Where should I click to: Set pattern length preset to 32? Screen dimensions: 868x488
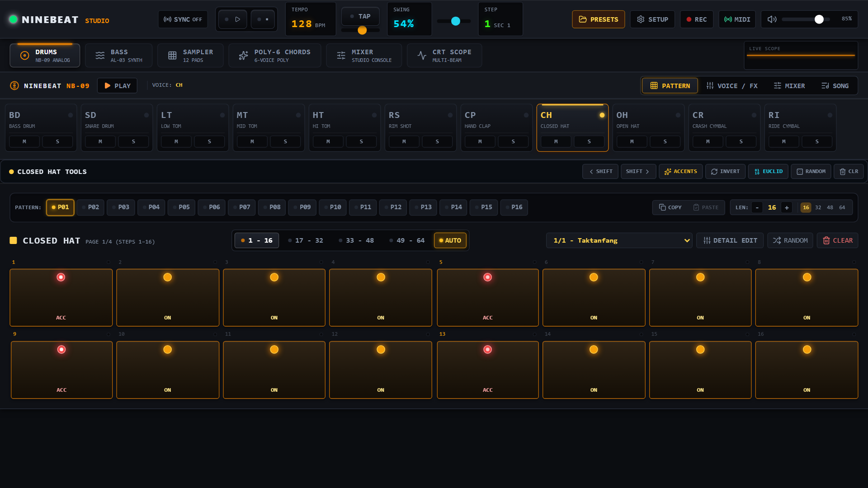[x=818, y=208]
